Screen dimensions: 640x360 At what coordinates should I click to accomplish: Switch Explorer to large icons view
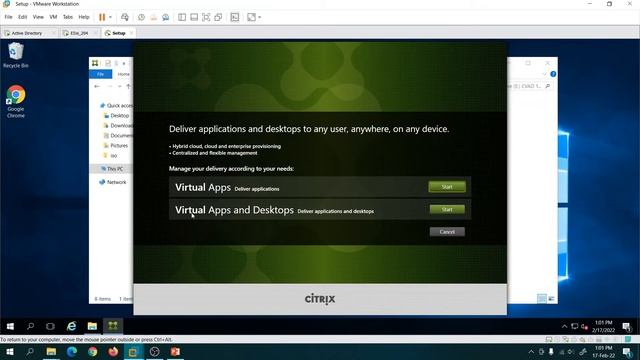tap(551, 298)
